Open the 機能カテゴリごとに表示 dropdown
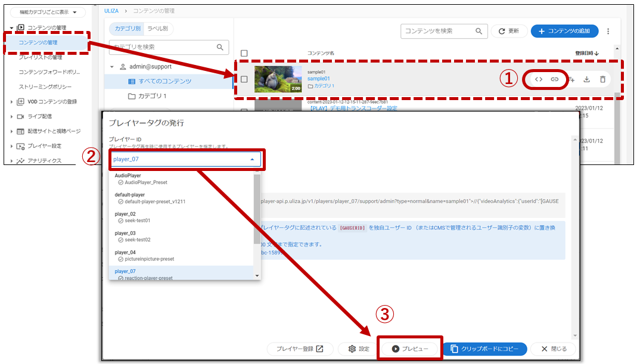This screenshot has height=364, width=637. (x=48, y=13)
